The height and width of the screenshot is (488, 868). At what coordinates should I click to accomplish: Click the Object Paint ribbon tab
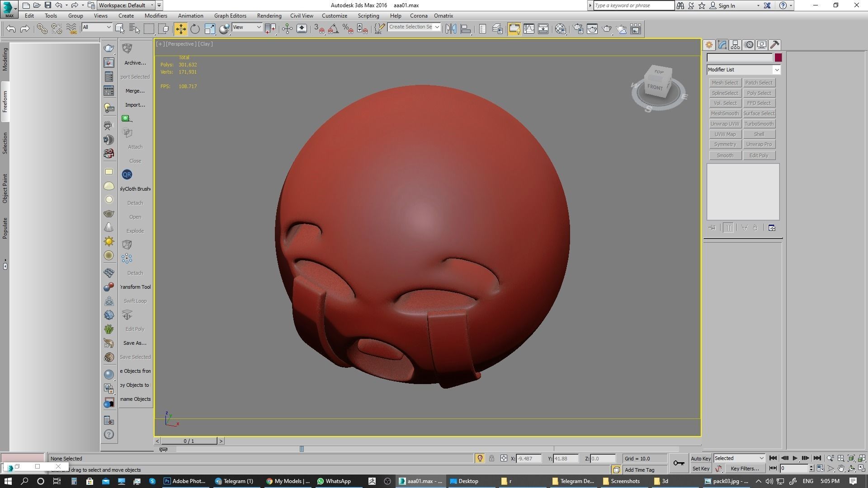pos(5,188)
